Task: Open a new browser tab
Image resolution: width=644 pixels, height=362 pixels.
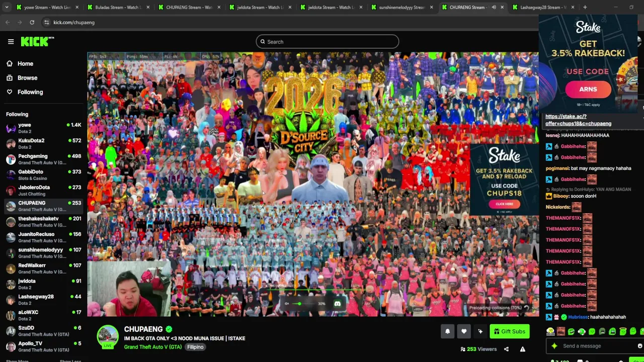Action: pos(585,7)
